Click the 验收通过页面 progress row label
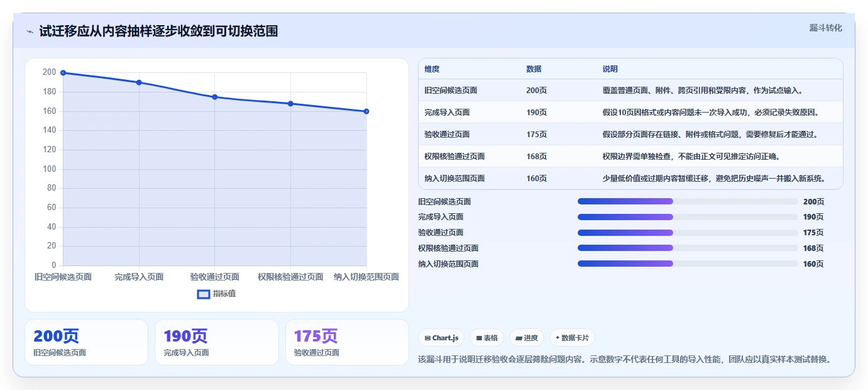This screenshot has width=868, height=390. (x=441, y=233)
